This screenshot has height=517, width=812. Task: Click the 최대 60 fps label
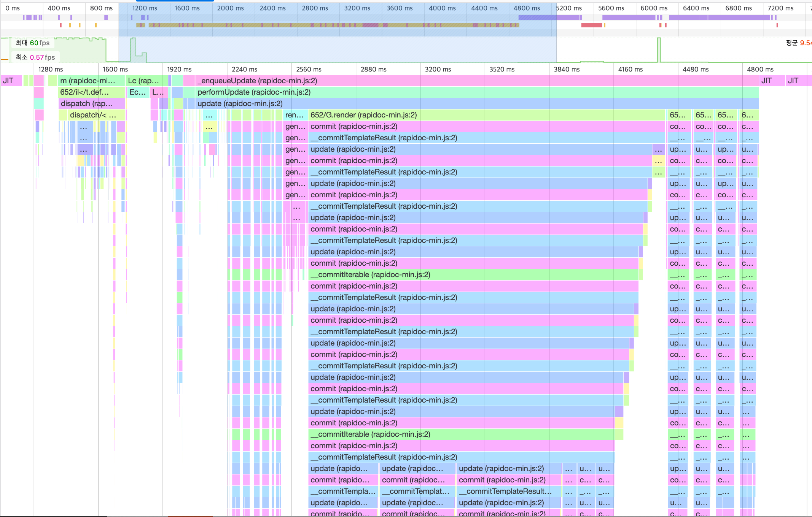[x=32, y=43]
